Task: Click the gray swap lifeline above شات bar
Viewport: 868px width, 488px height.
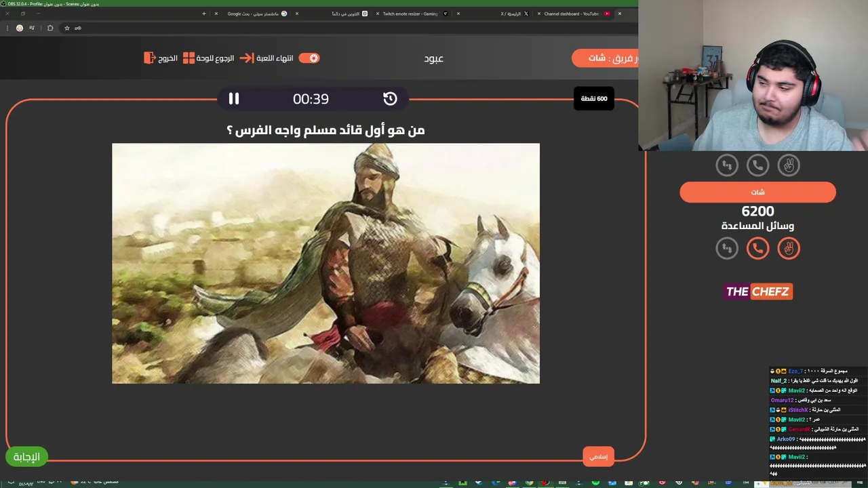Action: 727,165
